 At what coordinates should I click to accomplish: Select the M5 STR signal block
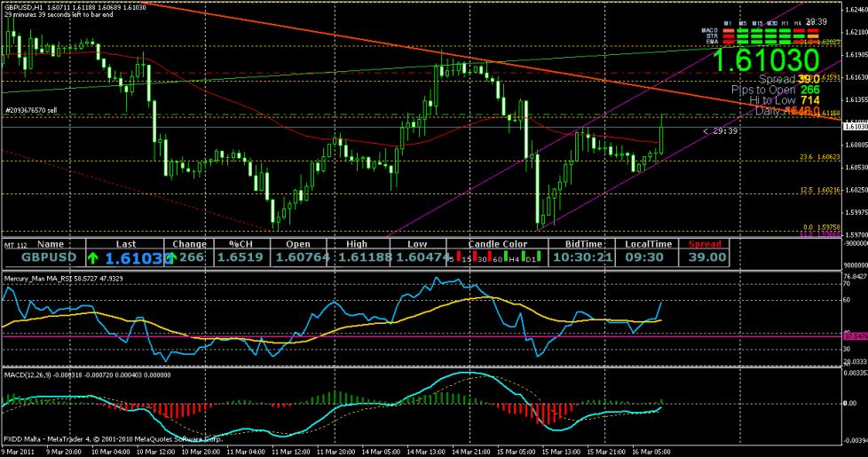[744, 35]
